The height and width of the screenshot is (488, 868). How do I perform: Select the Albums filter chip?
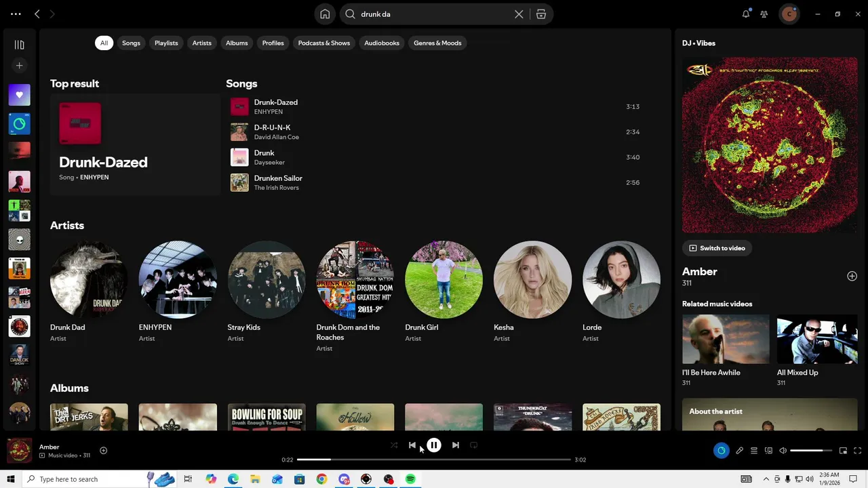tap(237, 43)
